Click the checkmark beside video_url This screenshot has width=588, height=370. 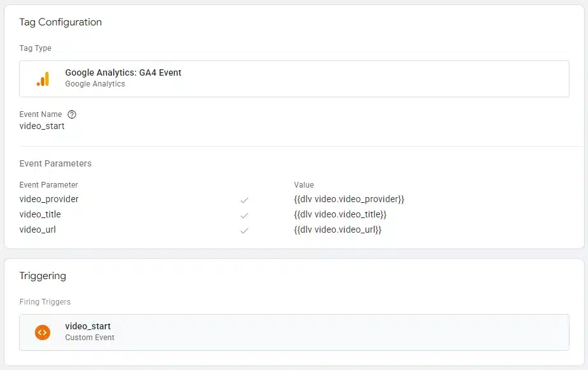(245, 230)
